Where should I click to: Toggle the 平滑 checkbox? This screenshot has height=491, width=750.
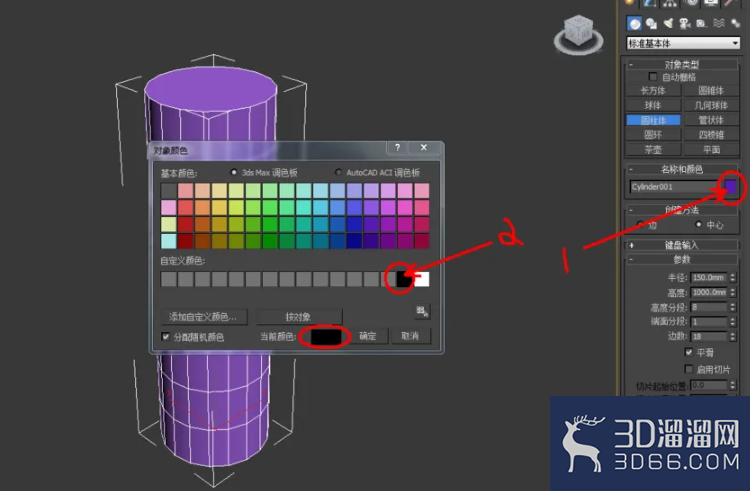pyautogui.click(x=689, y=352)
